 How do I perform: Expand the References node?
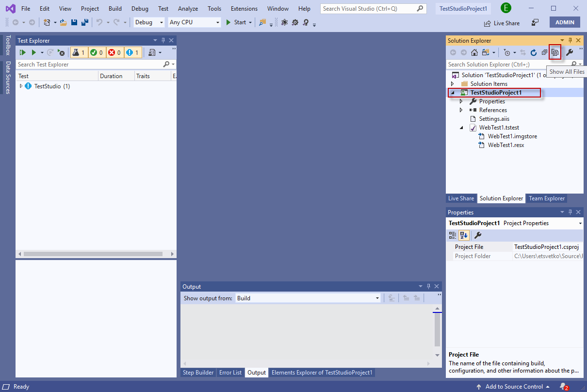462,110
